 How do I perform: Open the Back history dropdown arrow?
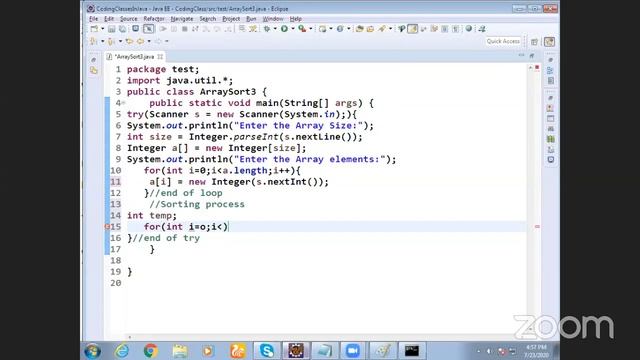coord(149,41)
